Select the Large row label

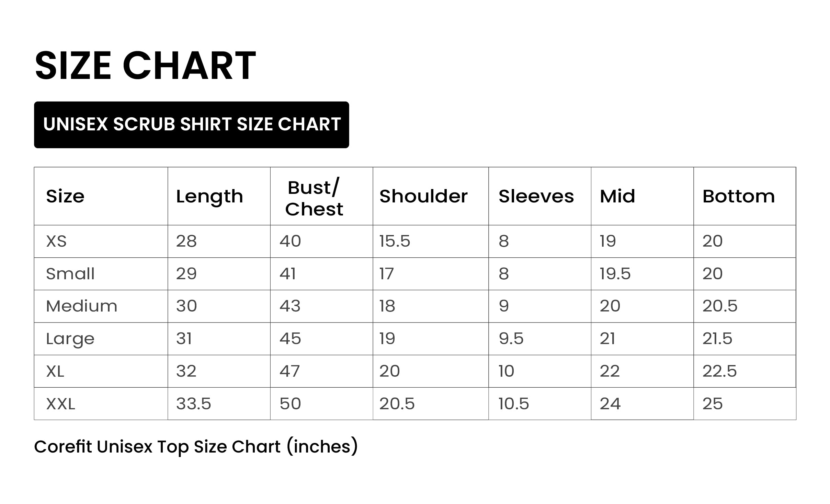point(70,339)
